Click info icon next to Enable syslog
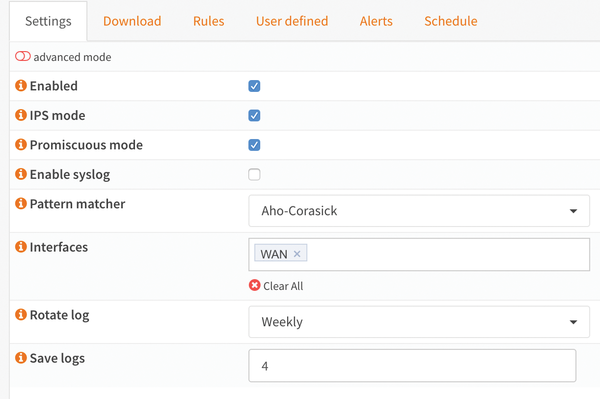Image resolution: width=600 pixels, height=399 pixels. coord(21,174)
